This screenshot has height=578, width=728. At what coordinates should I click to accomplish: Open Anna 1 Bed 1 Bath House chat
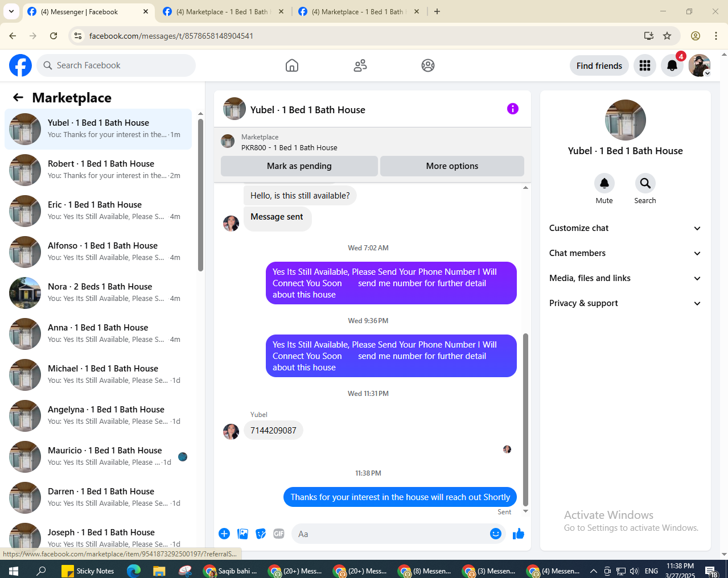click(98, 334)
